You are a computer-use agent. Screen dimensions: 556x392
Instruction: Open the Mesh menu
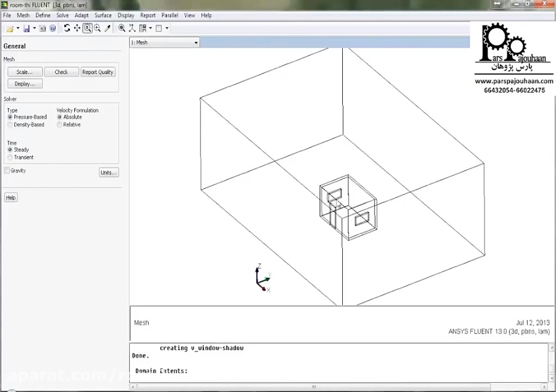(x=23, y=15)
